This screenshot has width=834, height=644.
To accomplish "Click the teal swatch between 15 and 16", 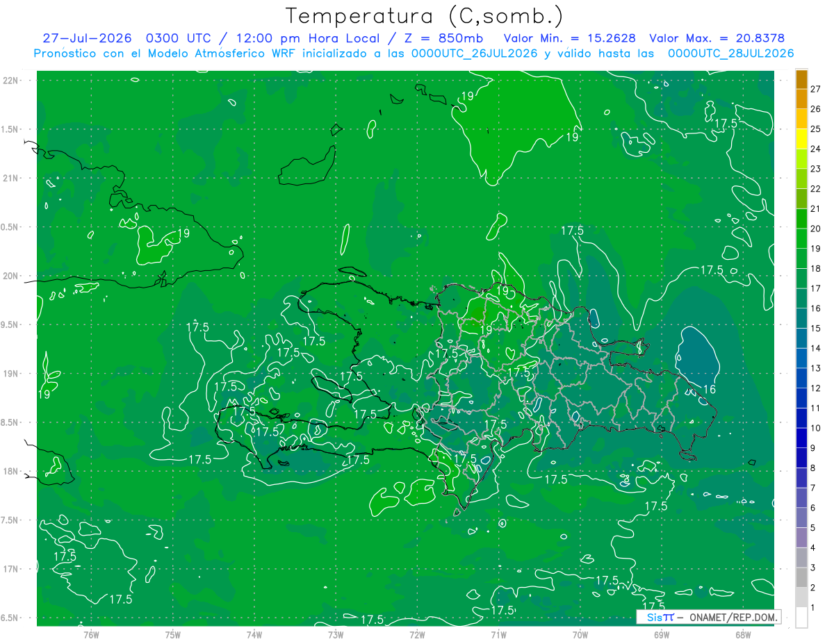I will point(801,318).
